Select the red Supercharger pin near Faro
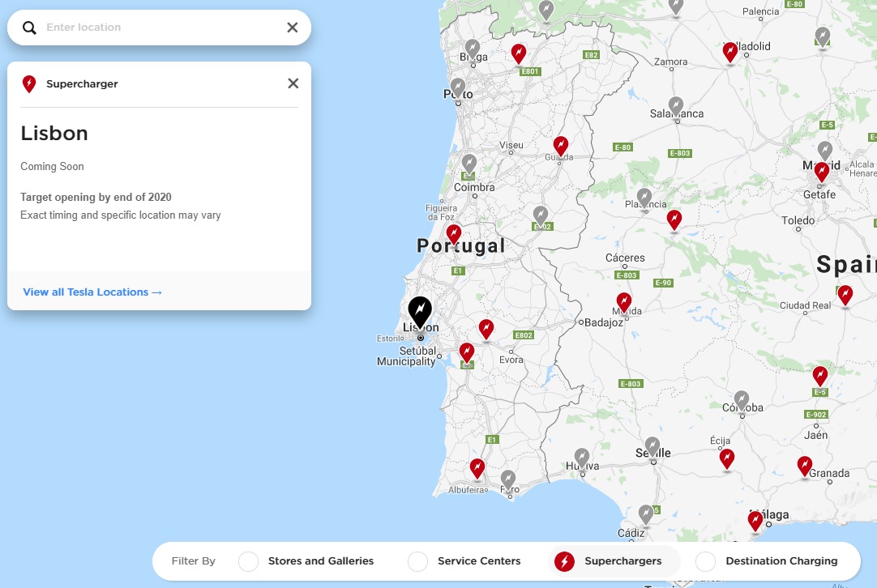Viewport: 877px width, 588px height. pyautogui.click(x=477, y=468)
